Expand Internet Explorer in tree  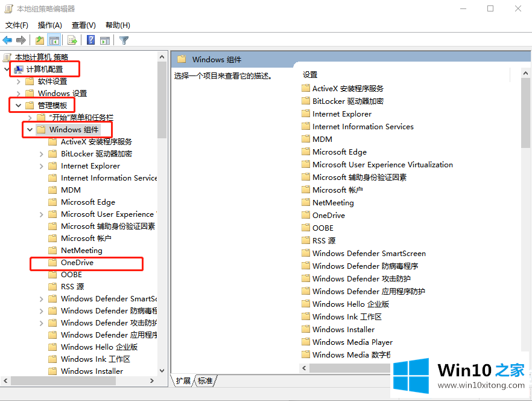pyautogui.click(x=42, y=166)
